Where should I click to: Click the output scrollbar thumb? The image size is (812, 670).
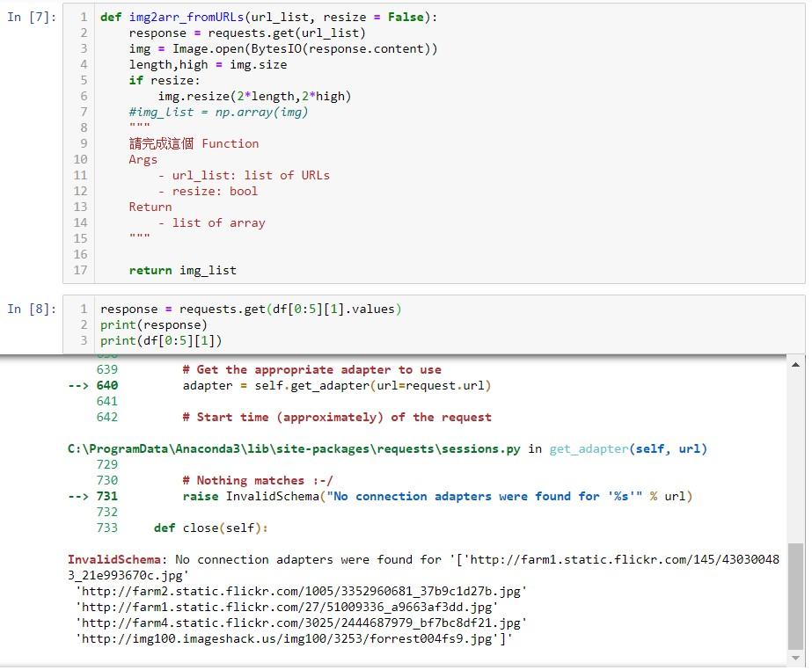tap(795, 595)
